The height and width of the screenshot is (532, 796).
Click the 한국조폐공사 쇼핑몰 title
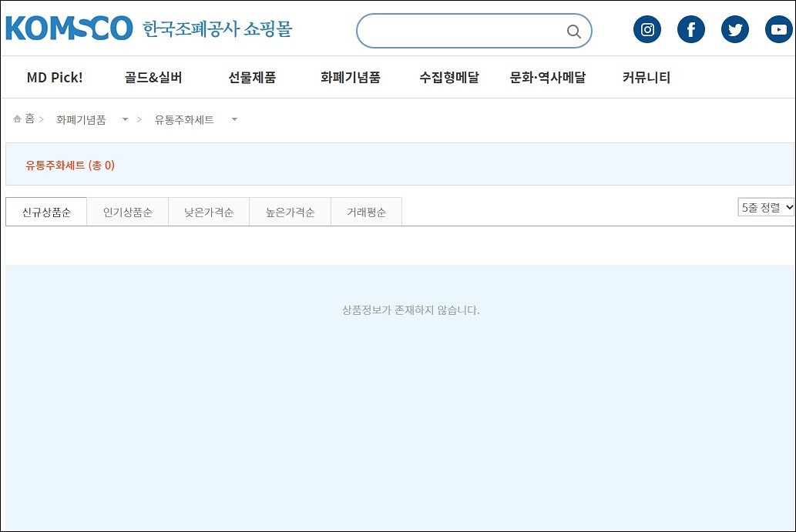(x=217, y=29)
